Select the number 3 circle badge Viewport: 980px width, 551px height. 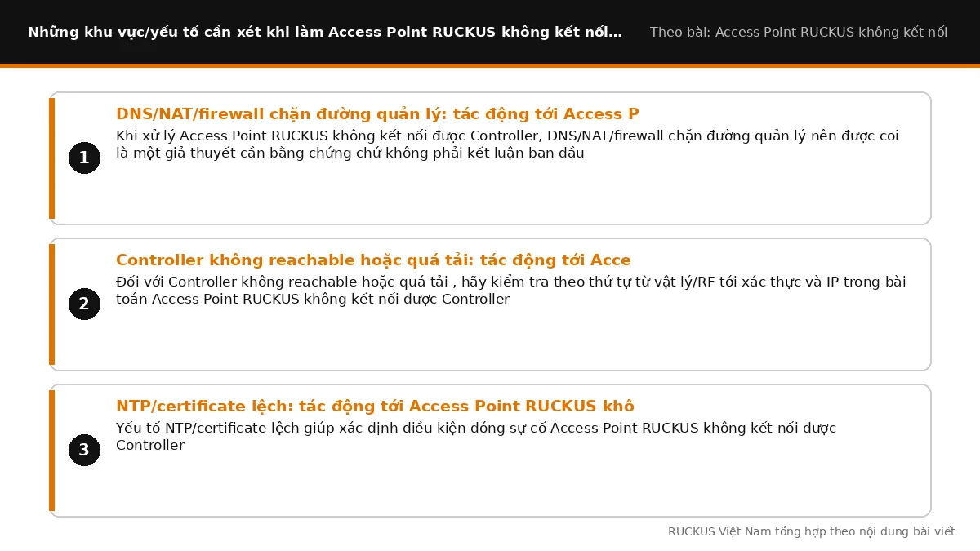84,451
